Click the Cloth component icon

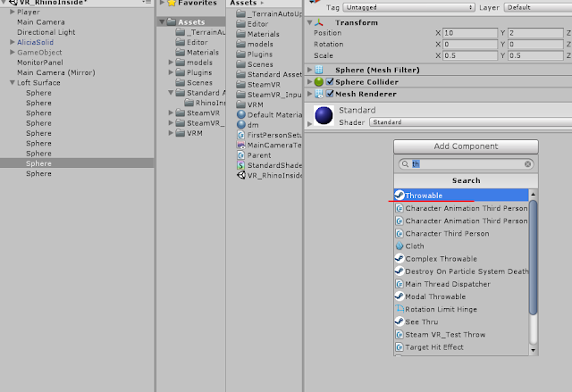[400, 246]
